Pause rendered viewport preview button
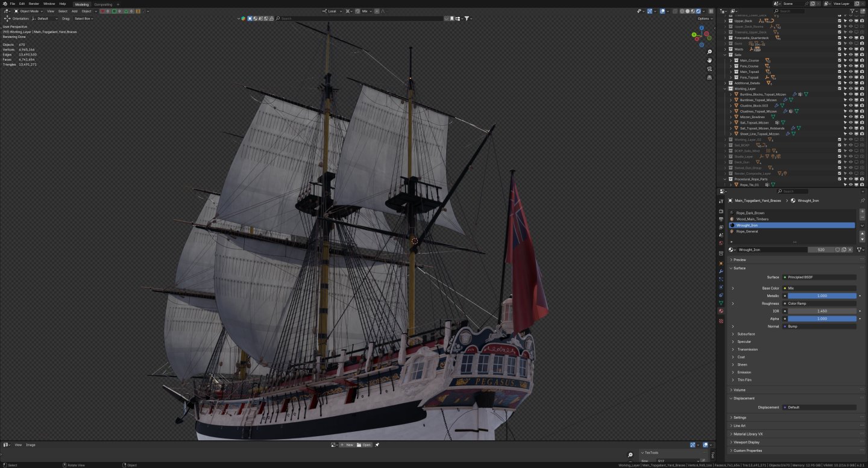The image size is (868, 468). 711,11
